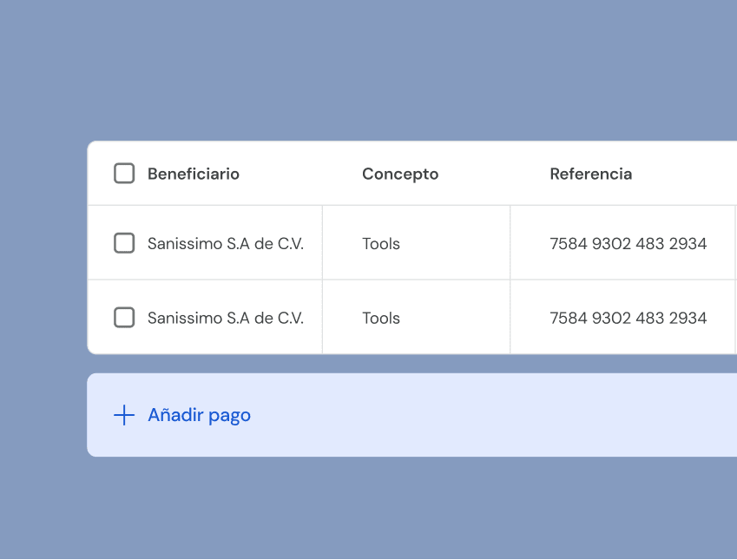Click the Concepto column header
The width and height of the screenshot is (737, 560).
coord(400,174)
